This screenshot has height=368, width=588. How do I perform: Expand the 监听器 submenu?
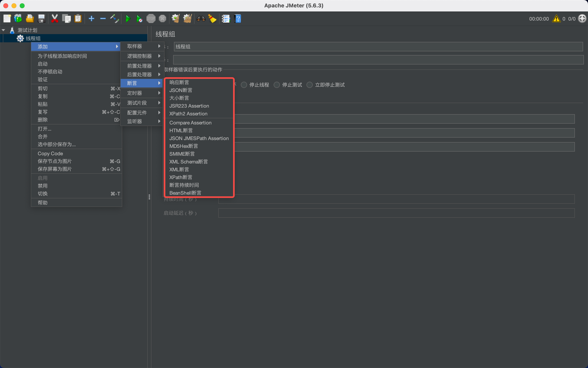point(142,121)
